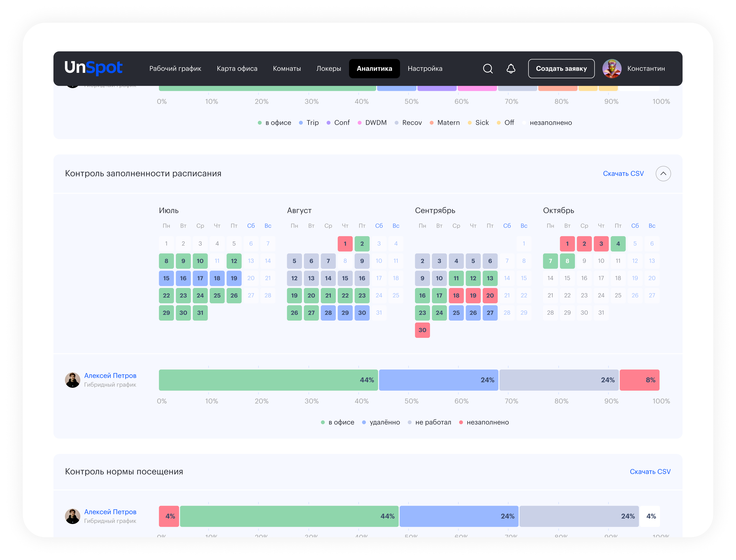Collapse the schedule completeness section with the chevron

coord(663,174)
